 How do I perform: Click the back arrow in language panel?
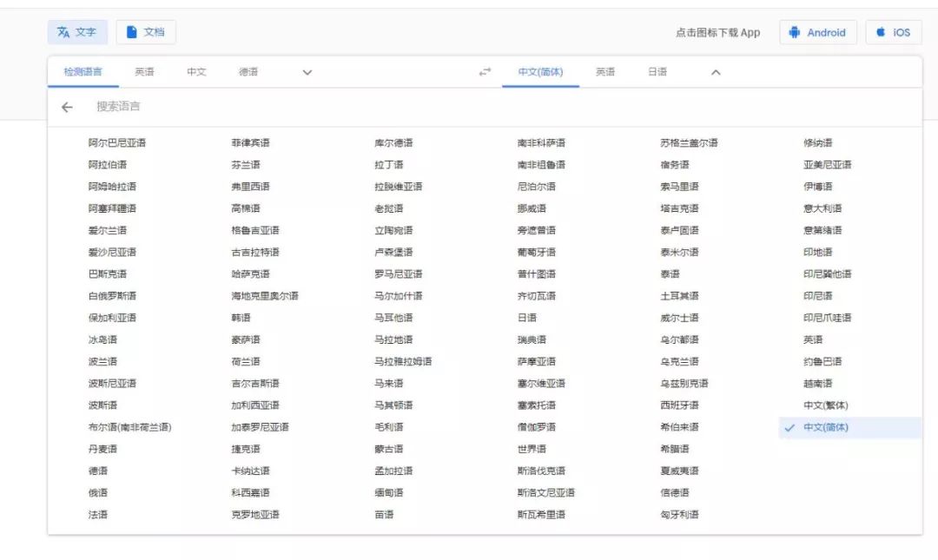[68, 106]
